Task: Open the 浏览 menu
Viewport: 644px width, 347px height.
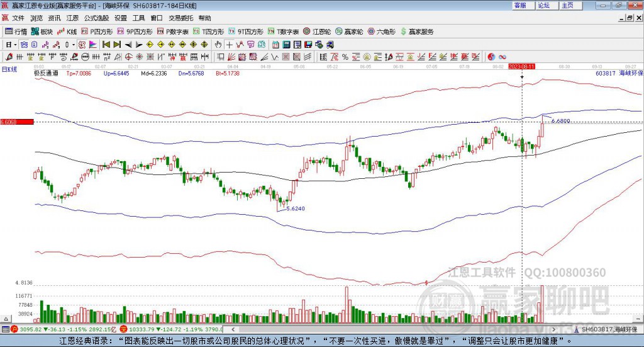Action: [36, 18]
